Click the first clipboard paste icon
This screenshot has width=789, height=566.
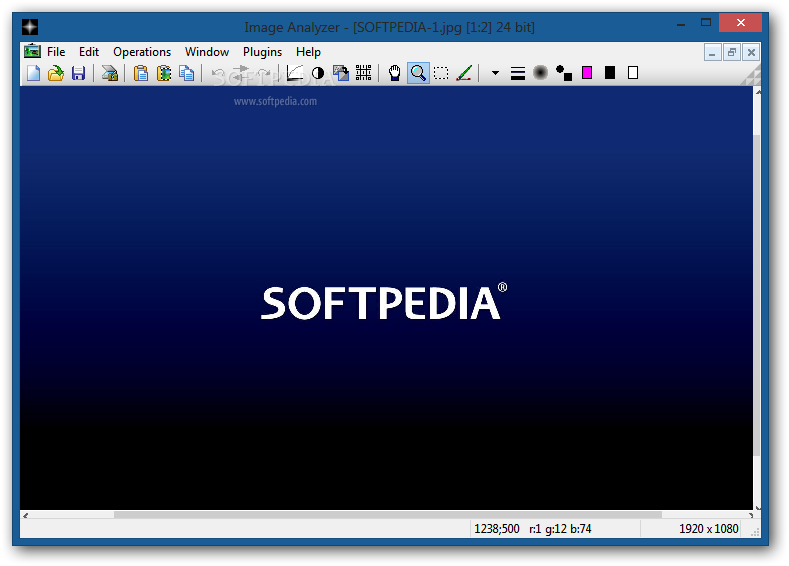(x=141, y=73)
